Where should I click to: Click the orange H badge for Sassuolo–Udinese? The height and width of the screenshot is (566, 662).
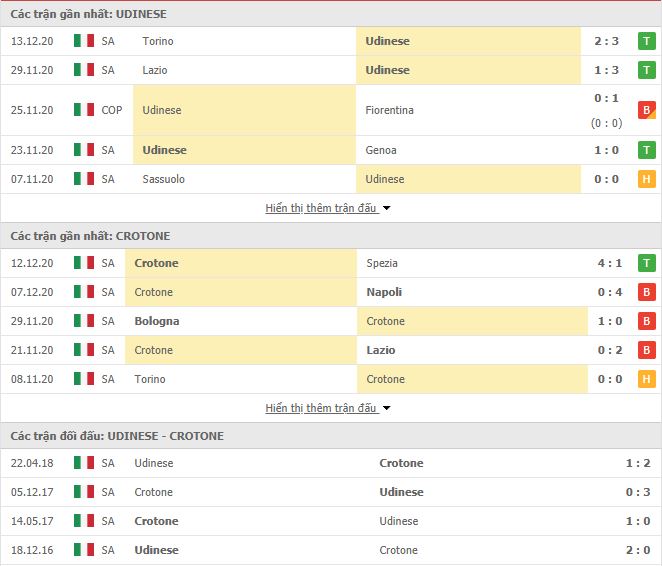647,179
